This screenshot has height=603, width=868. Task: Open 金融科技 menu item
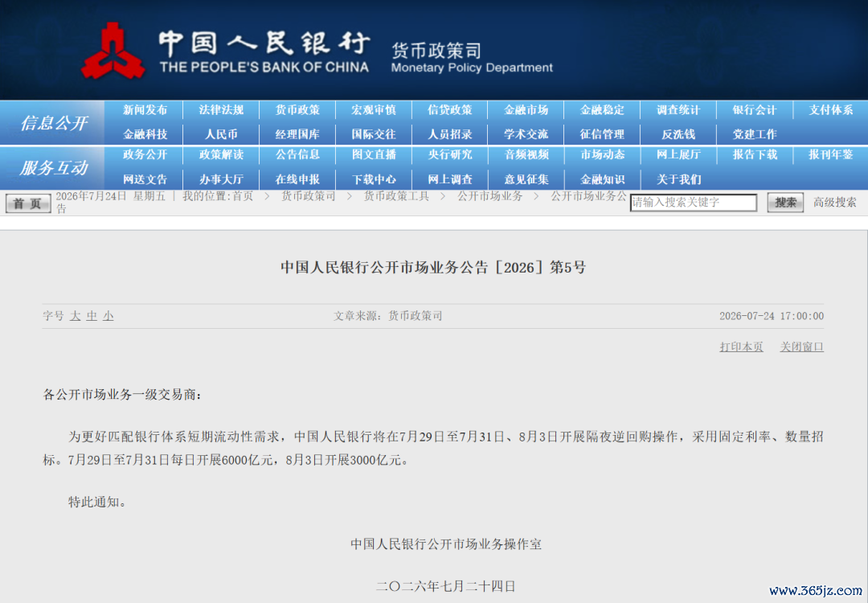point(145,134)
